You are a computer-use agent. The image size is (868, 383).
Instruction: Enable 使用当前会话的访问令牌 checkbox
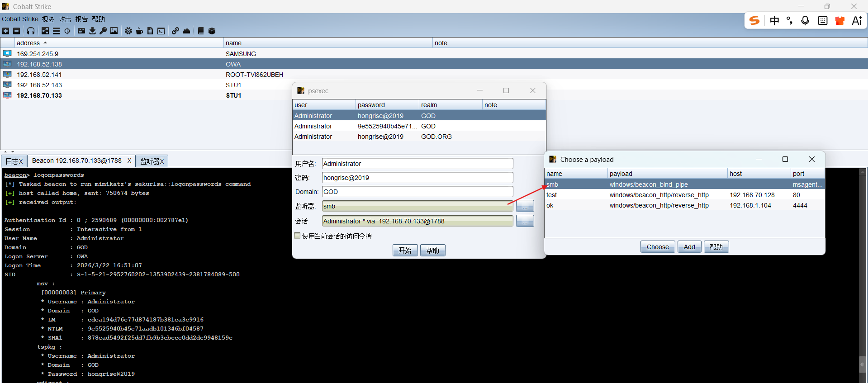click(x=297, y=236)
